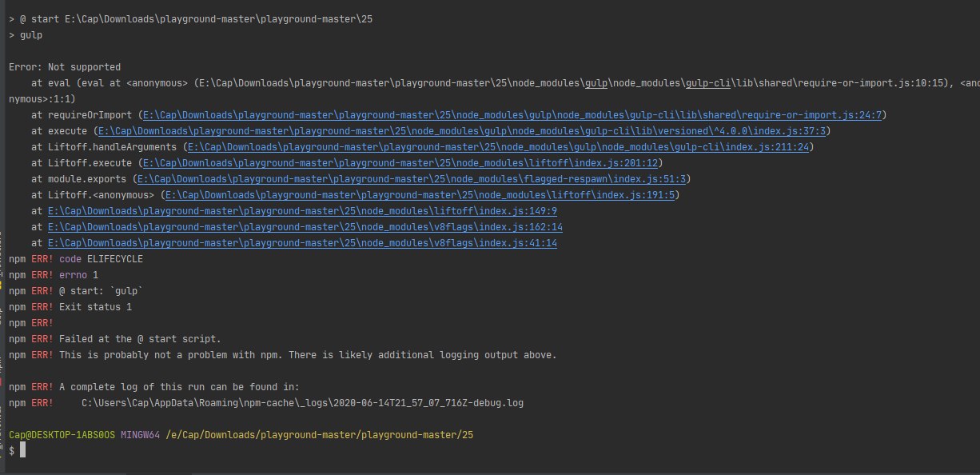Click the 'code ELIFECYCLE' error line
This screenshot has width=980, height=475.
pos(76,258)
